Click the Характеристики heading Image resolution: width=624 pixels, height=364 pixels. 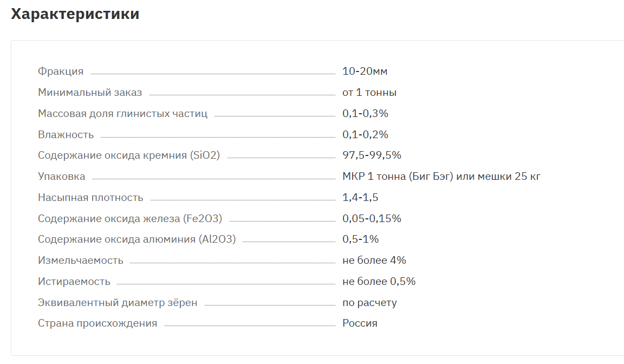click(75, 14)
